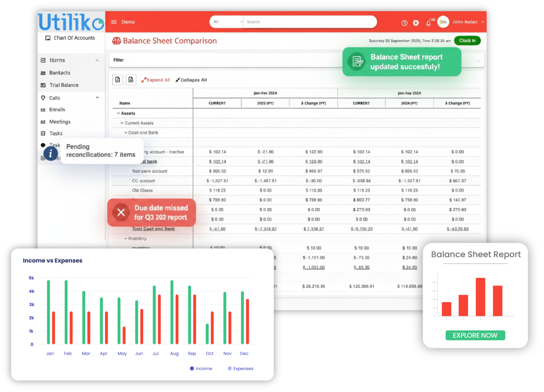This screenshot has width=544, height=392.
Task: Collapse the Current Assets row
Action: (x=122, y=123)
